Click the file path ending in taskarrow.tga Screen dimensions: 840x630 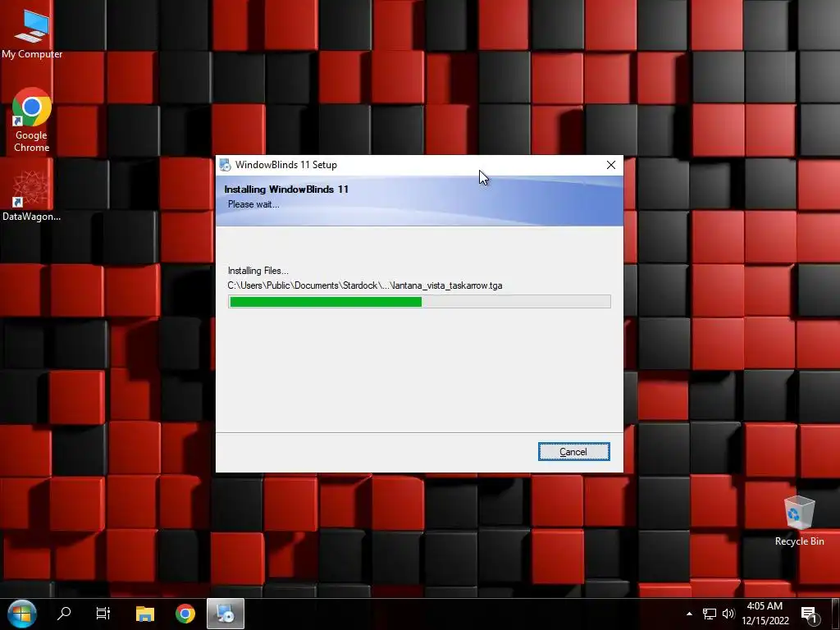[365, 285]
